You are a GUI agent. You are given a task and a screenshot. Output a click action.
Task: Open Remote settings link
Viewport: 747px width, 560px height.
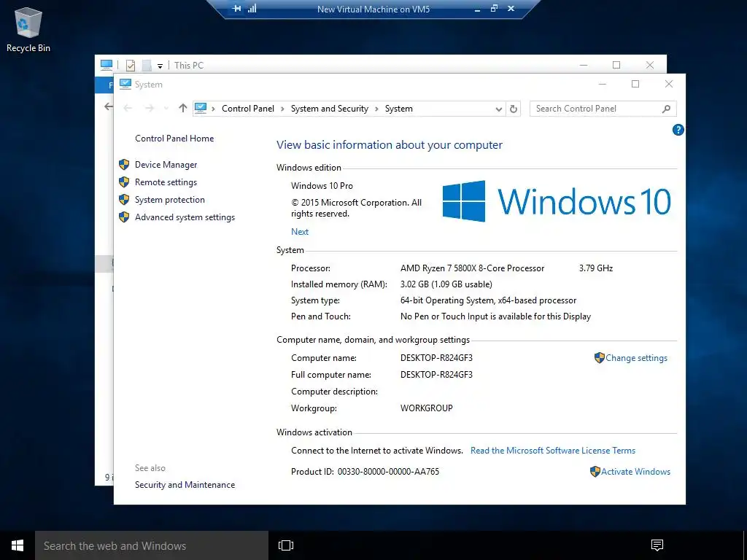(x=166, y=182)
